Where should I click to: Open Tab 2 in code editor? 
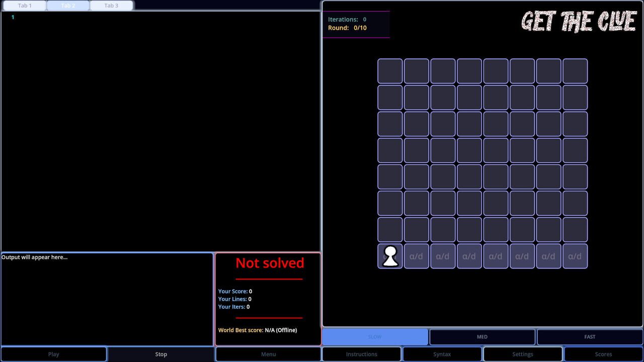68,6
